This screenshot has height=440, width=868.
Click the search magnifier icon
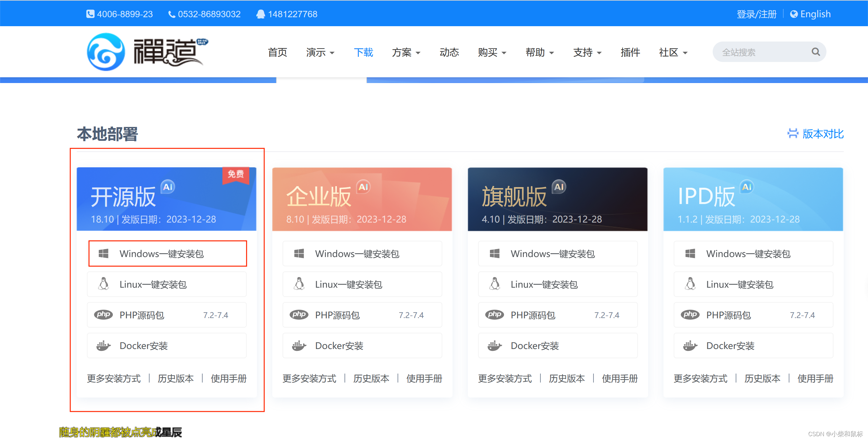816,52
